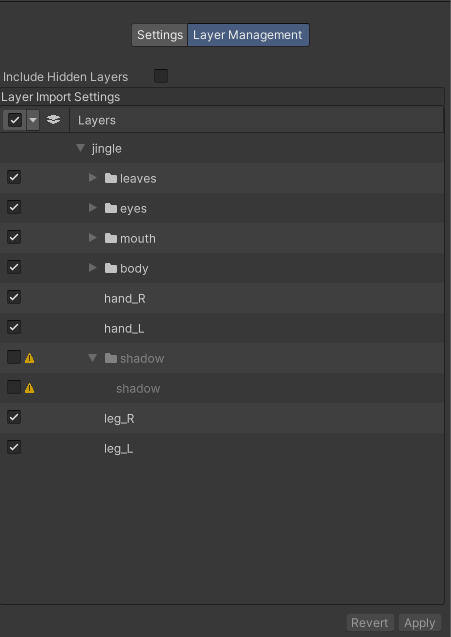Image resolution: width=451 pixels, height=637 pixels.
Task: Toggle the select-all layers header checkbox
Action: point(15,120)
